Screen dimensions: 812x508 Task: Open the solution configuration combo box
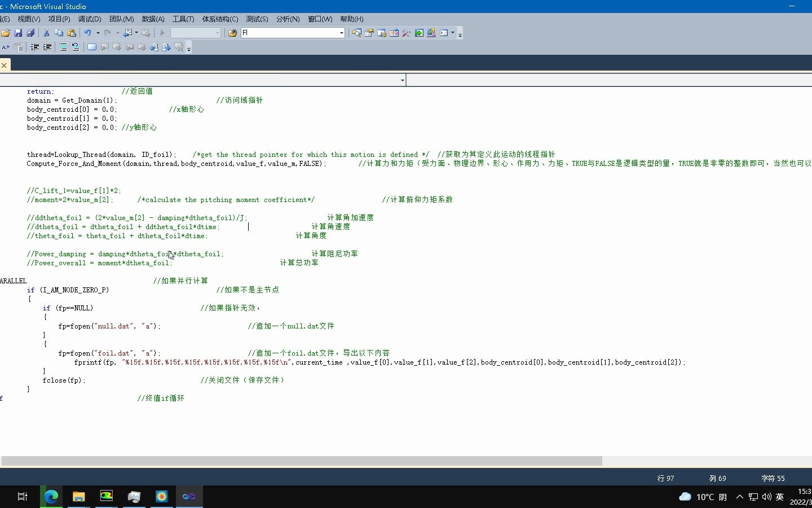click(196, 33)
